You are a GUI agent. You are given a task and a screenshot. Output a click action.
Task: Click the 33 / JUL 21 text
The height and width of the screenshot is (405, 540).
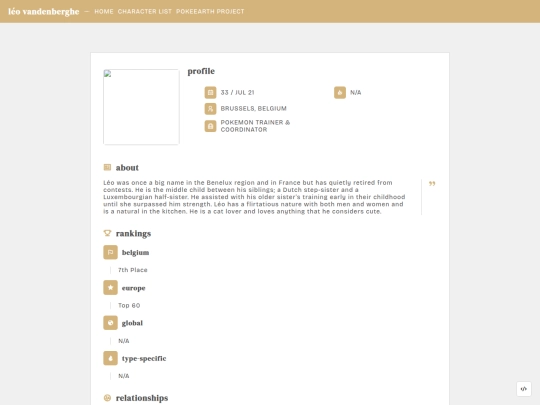pos(237,92)
